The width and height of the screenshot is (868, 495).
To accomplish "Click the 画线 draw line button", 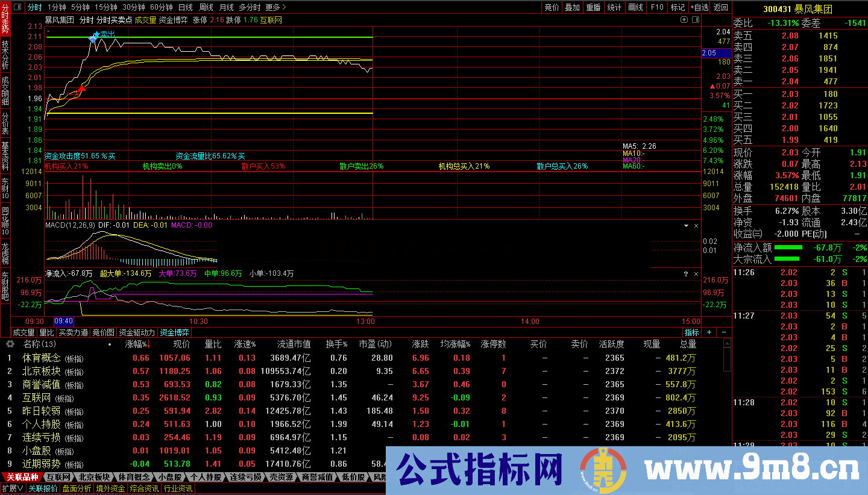I will tap(635, 7).
